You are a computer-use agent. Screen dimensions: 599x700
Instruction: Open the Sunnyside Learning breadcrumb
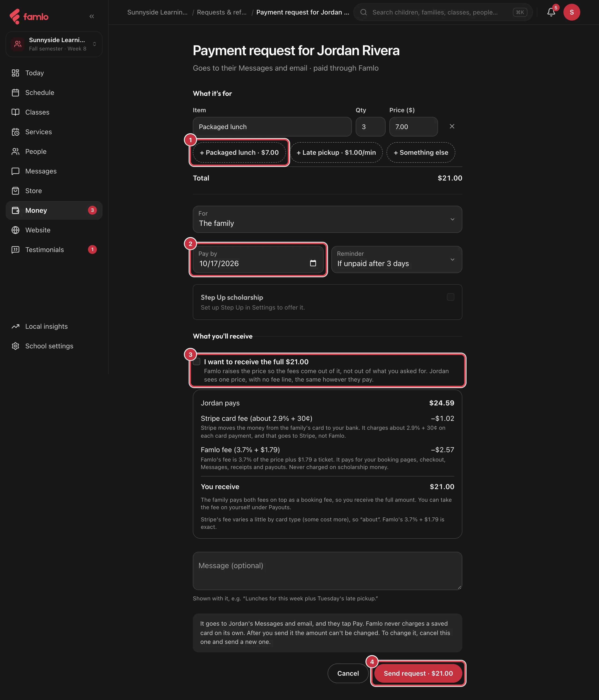[157, 12]
